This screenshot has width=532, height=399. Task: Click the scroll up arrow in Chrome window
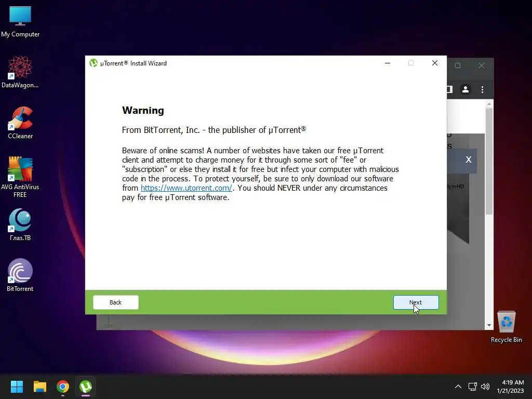point(489,104)
